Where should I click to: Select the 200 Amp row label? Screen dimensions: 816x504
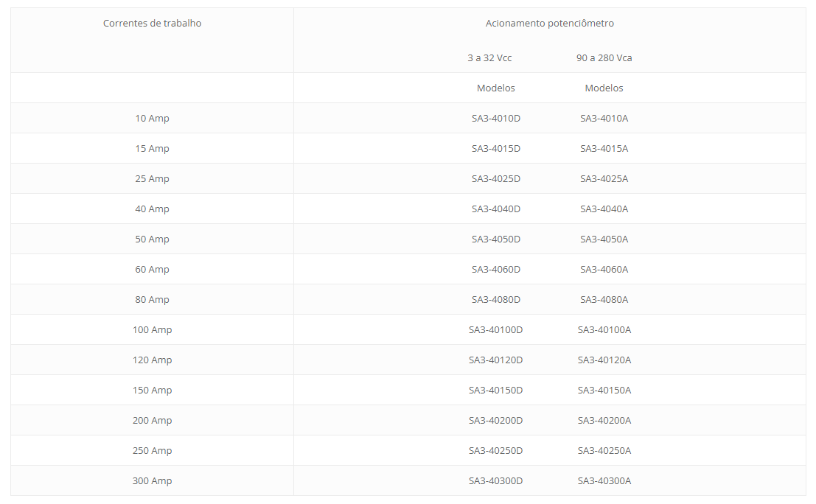point(152,420)
